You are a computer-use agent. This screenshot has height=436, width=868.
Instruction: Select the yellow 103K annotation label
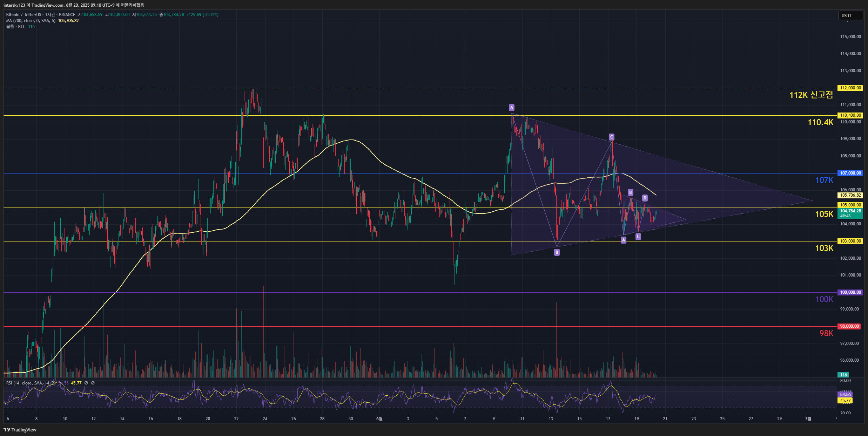pos(824,248)
